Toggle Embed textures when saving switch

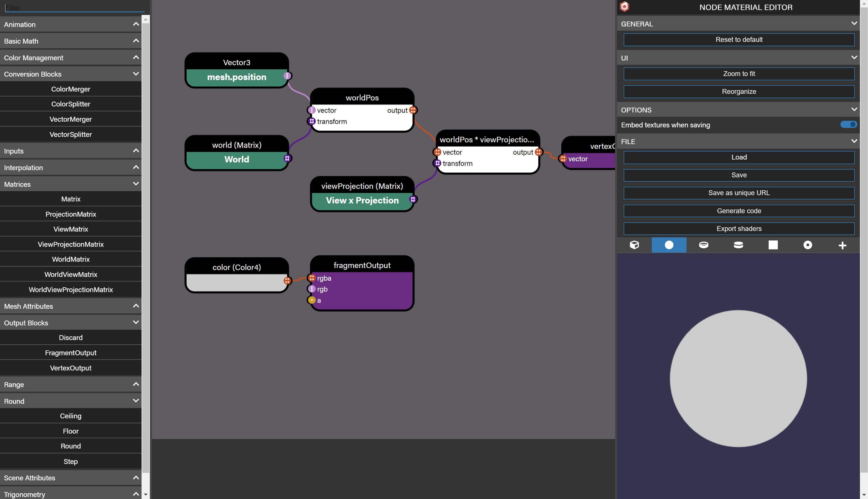pos(848,125)
